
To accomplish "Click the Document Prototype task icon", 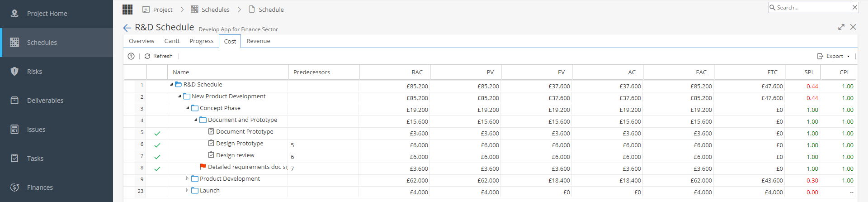I will coord(211,131).
